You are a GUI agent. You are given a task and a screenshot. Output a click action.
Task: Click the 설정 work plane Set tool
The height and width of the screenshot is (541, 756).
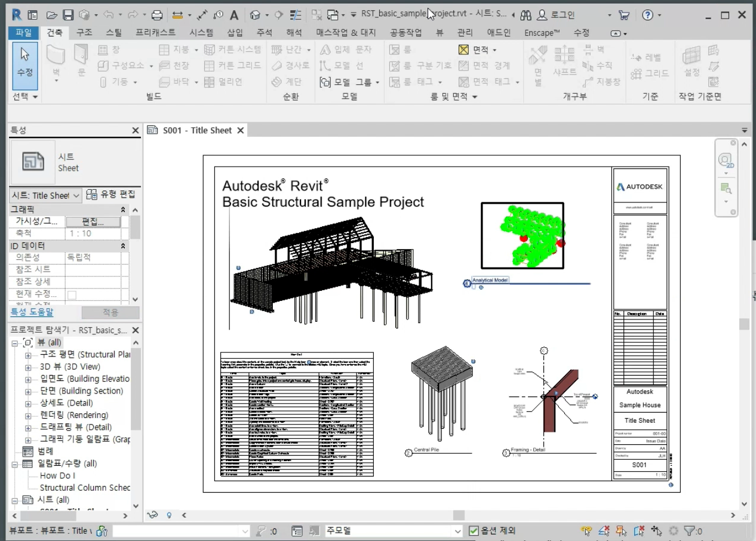tap(692, 61)
